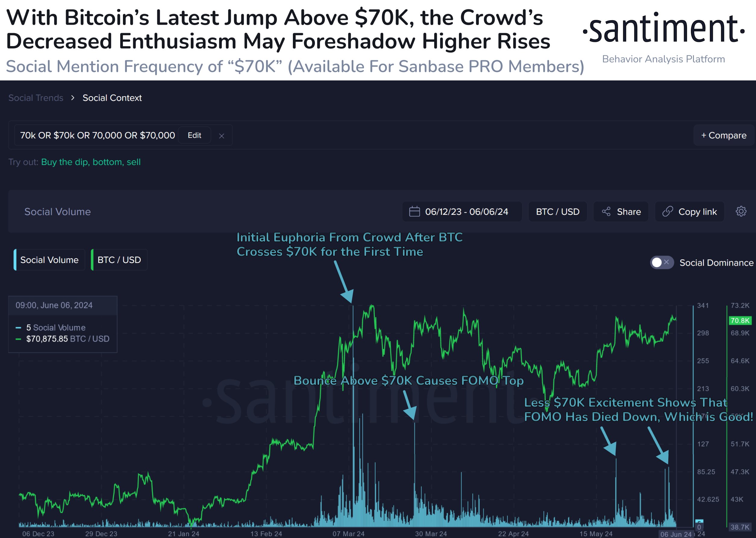Toggle the Social Volume metric chip
The width and height of the screenshot is (756, 538).
[x=49, y=260]
